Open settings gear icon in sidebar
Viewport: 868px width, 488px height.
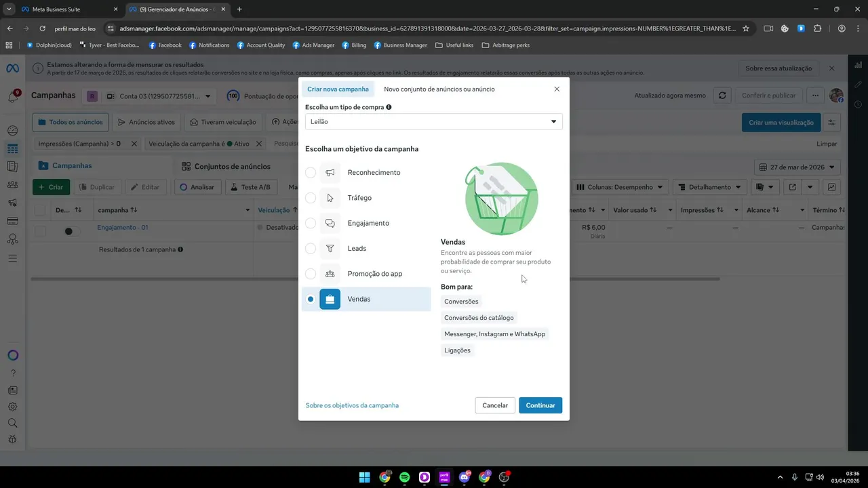[12, 407]
